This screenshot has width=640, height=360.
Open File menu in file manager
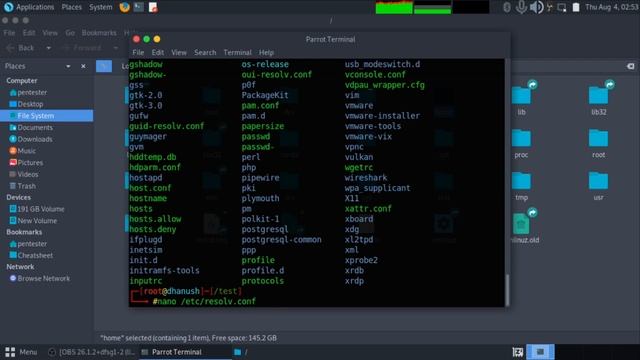[9, 33]
